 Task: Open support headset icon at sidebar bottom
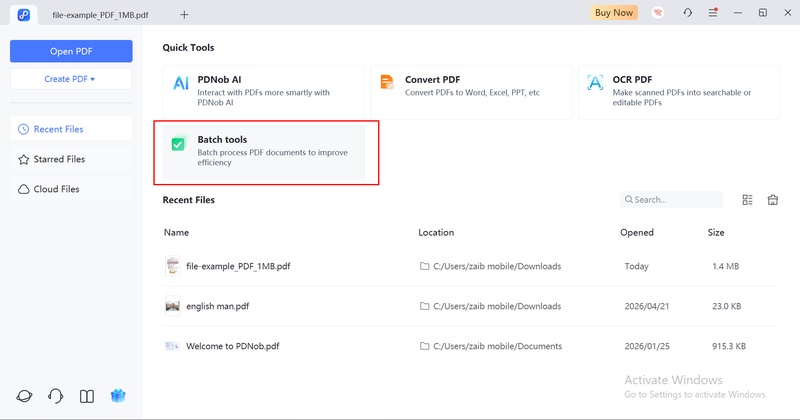[56, 396]
